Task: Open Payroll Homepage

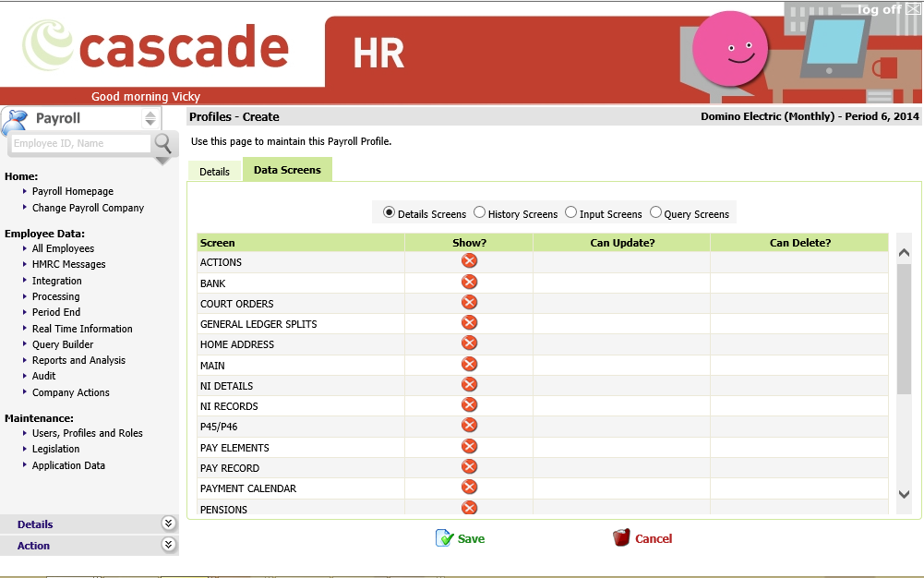Action: (73, 191)
